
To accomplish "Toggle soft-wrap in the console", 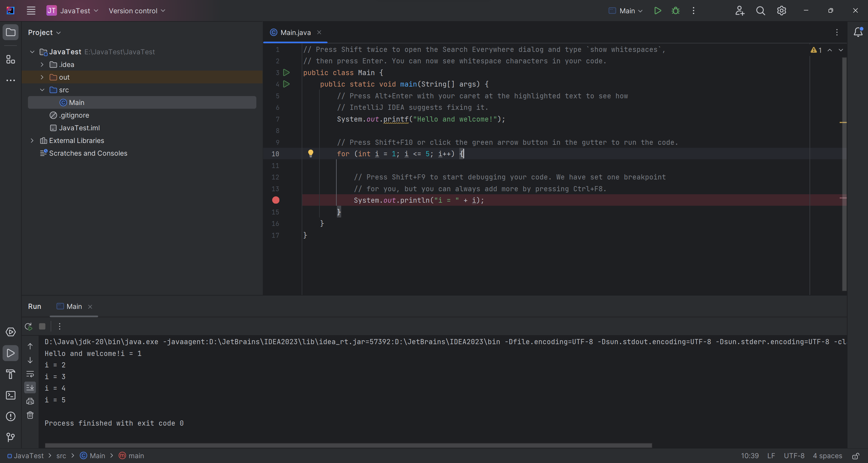I will [30, 374].
